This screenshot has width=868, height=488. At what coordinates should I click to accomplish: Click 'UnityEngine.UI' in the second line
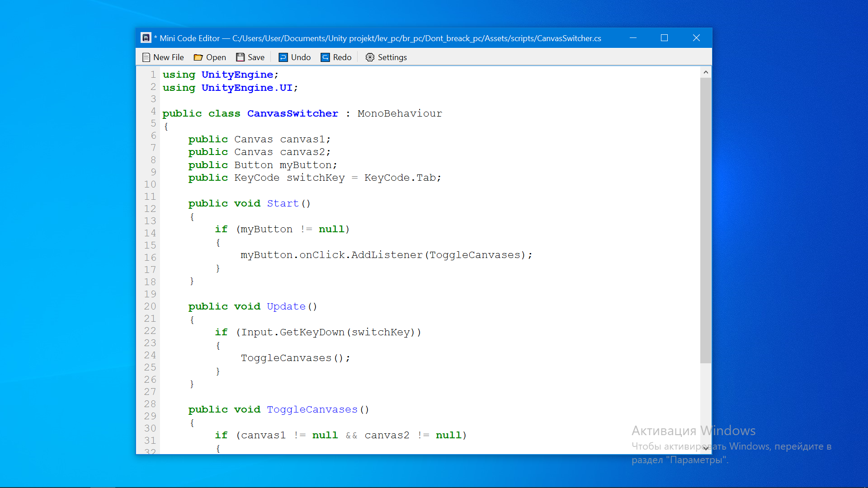coord(247,88)
